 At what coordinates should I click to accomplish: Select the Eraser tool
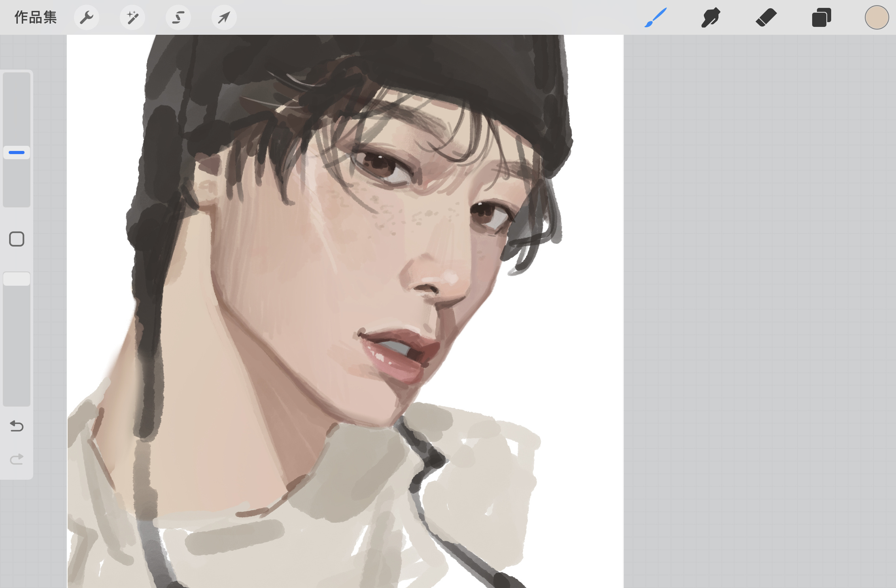pyautogui.click(x=766, y=17)
